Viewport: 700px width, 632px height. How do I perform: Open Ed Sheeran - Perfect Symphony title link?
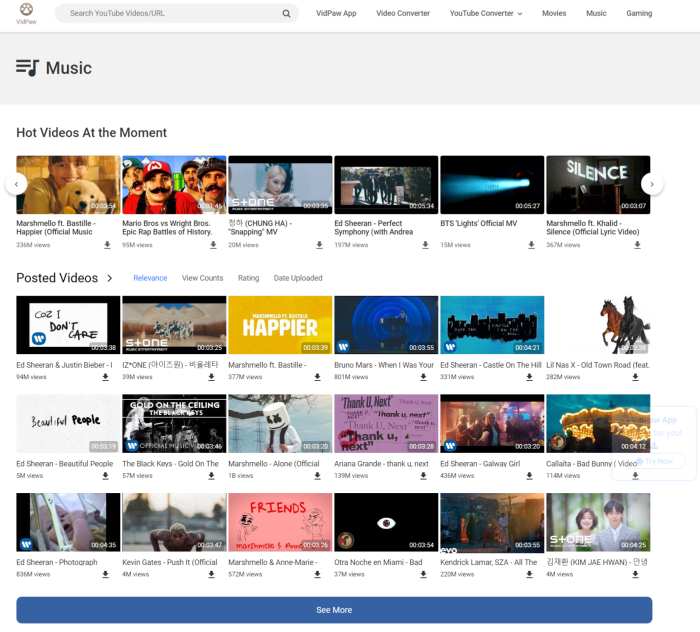coord(374,228)
